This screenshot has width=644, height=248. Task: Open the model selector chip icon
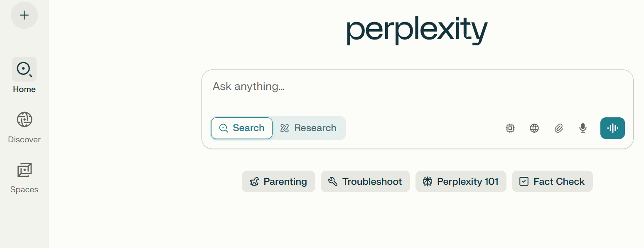(x=510, y=128)
